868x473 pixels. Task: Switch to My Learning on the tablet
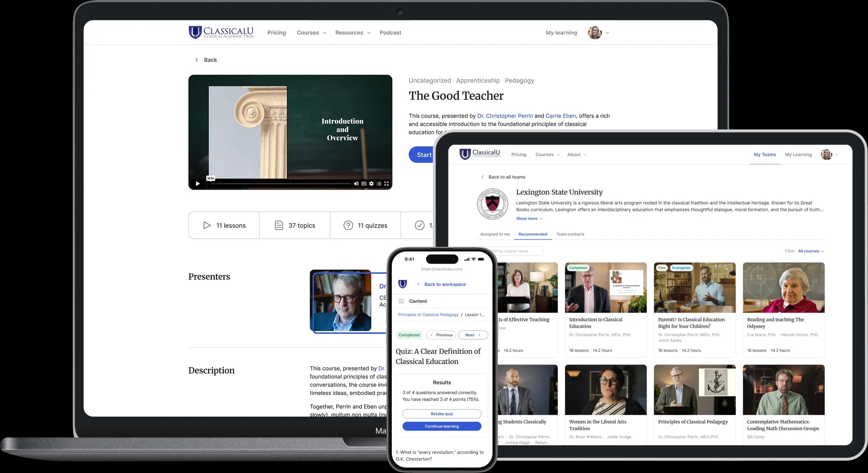(x=798, y=154)
